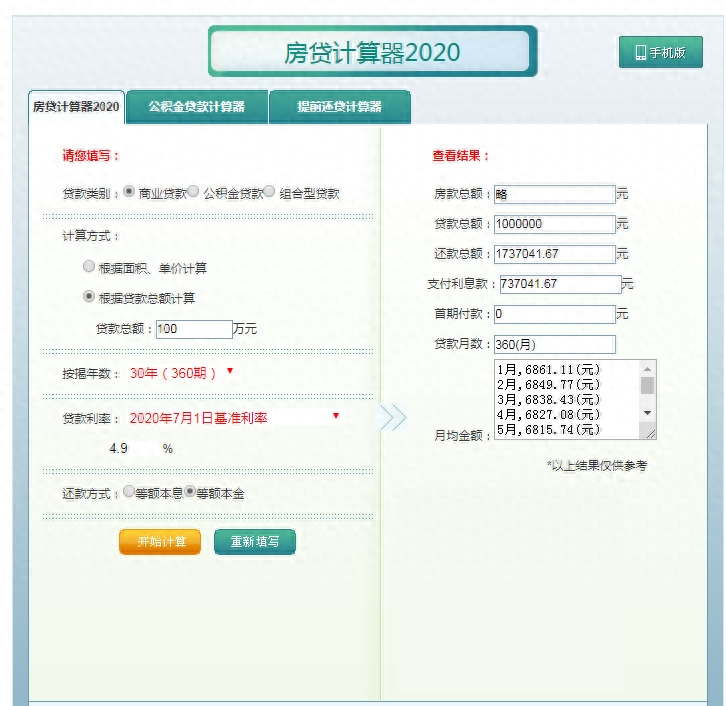Click the 请您填写 heading
The image size is (726, 706).
coord(91,156)
